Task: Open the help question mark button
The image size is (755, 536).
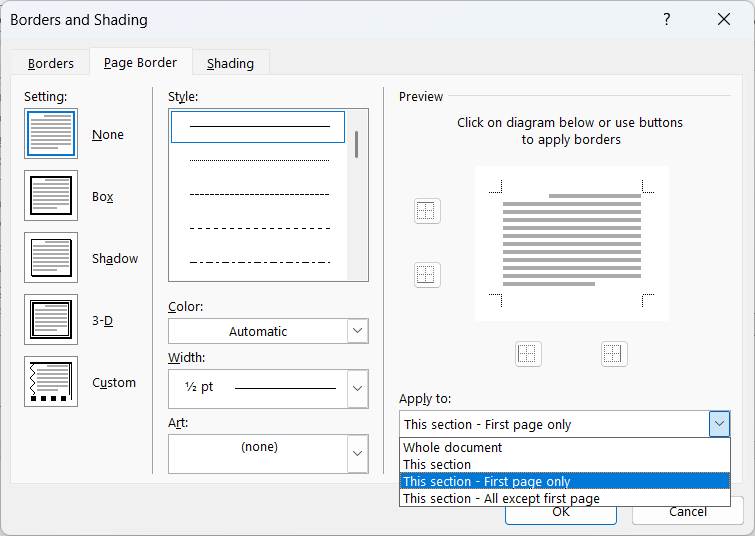Action: pyautogui.click(x=666, y=19)
